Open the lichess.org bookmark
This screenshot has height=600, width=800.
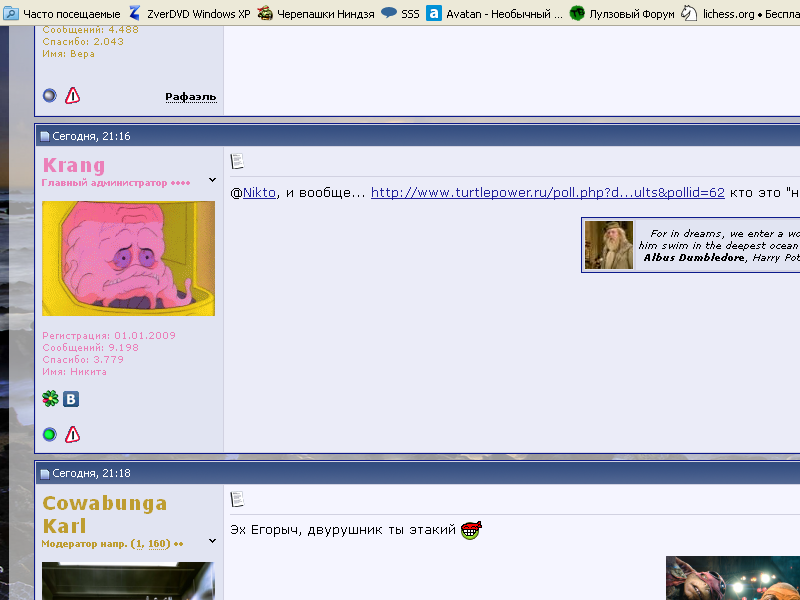pyautogui.click(x=740, y=14)
